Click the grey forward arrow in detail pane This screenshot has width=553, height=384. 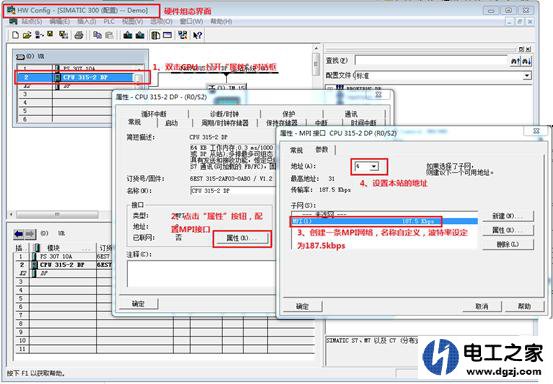pos(30,233)
